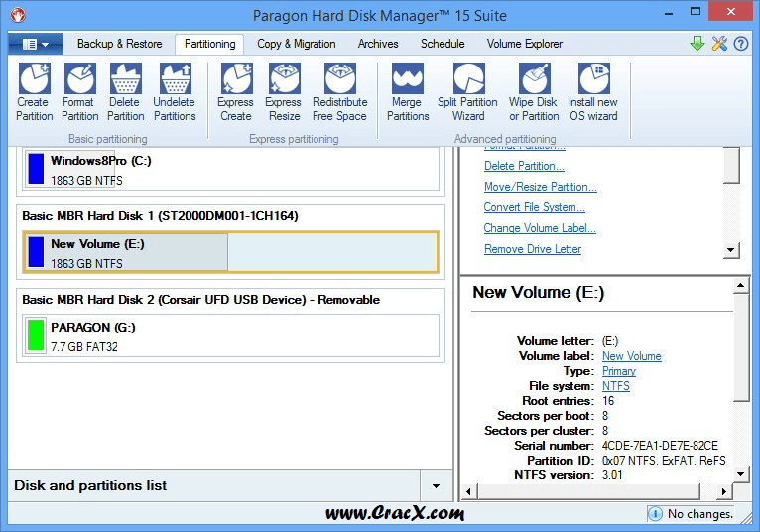
Task: Click the blue color block of New Volume
Action: (36, 252)
